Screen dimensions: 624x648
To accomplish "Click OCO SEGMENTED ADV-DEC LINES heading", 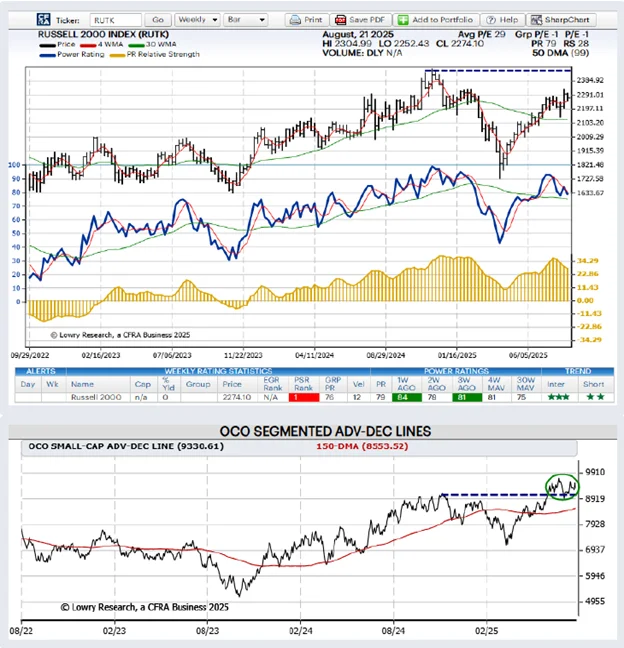I will click(x=325, y=431).
